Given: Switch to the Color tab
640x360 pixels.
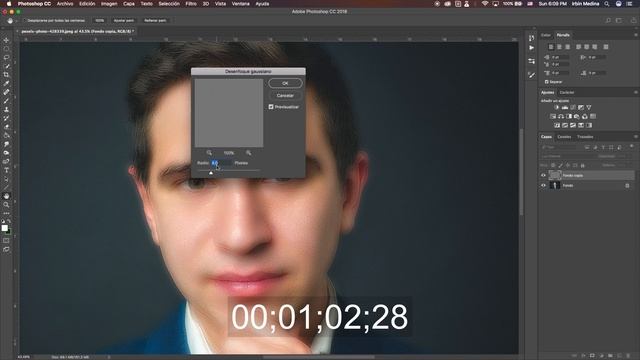Looking at the screenshot, I should pos(546,35).
